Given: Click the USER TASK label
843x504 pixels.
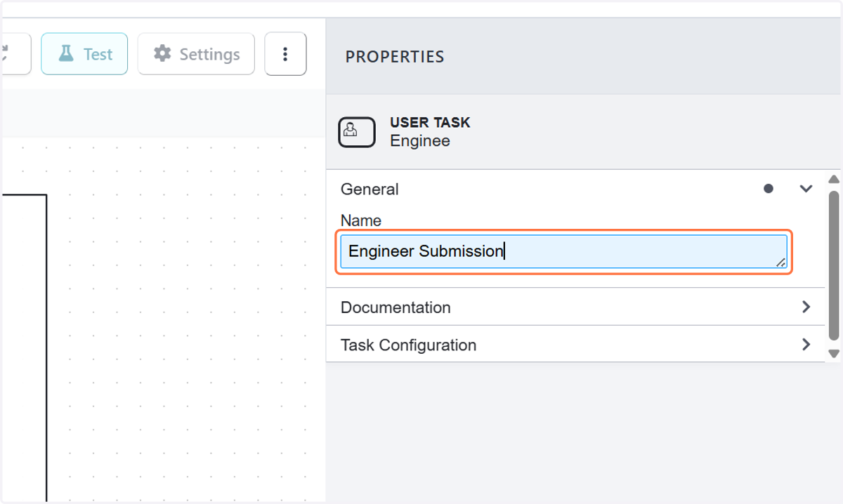Looking at the screenshot, I should click(x=430, y=122).
